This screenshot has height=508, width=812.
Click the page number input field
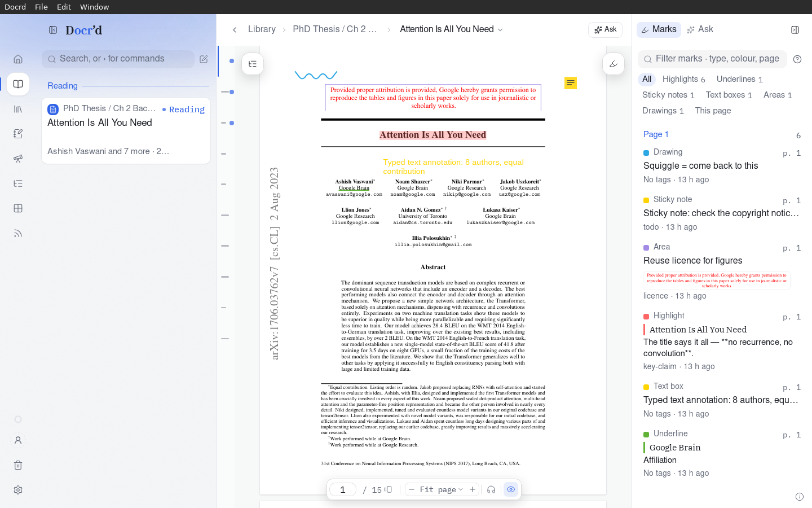click(343, 489)
